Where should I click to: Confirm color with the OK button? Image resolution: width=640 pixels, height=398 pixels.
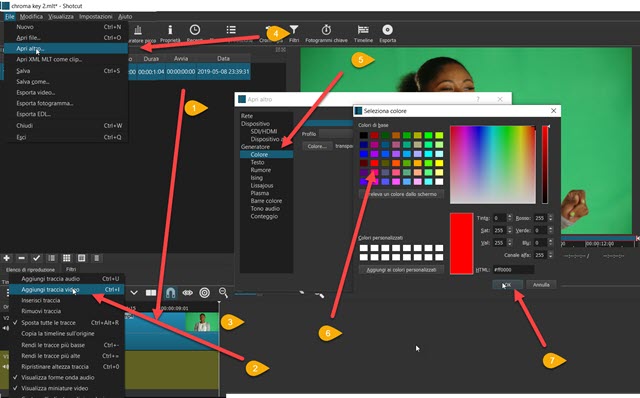(507, 285)
